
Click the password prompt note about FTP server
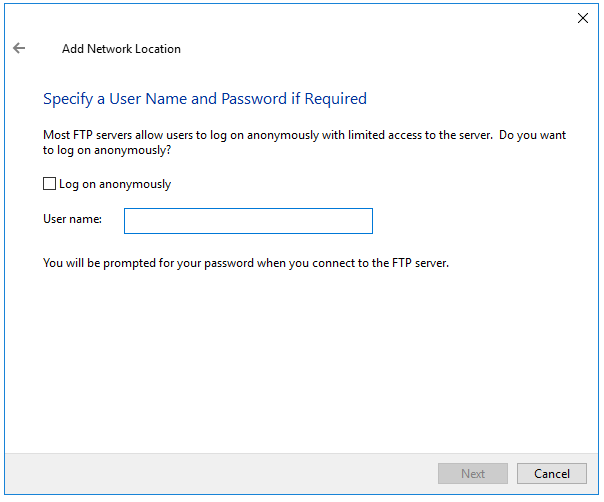tap(246, 263)
